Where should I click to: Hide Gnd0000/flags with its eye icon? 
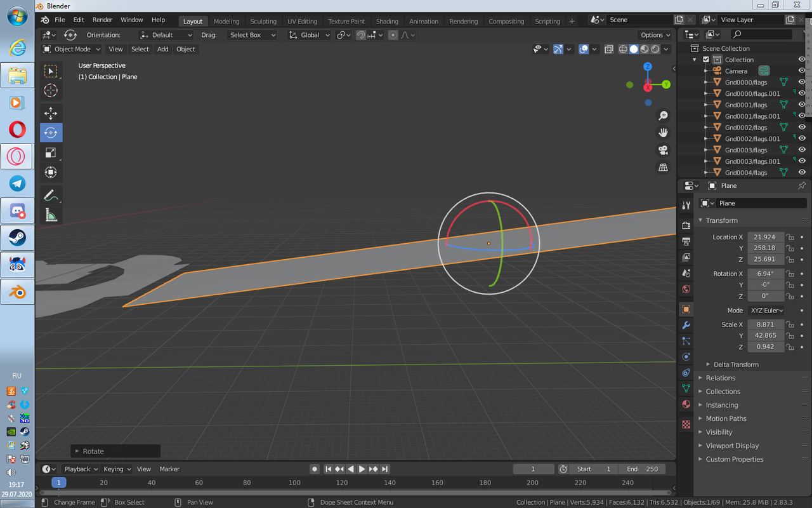[x=802, y=83]
